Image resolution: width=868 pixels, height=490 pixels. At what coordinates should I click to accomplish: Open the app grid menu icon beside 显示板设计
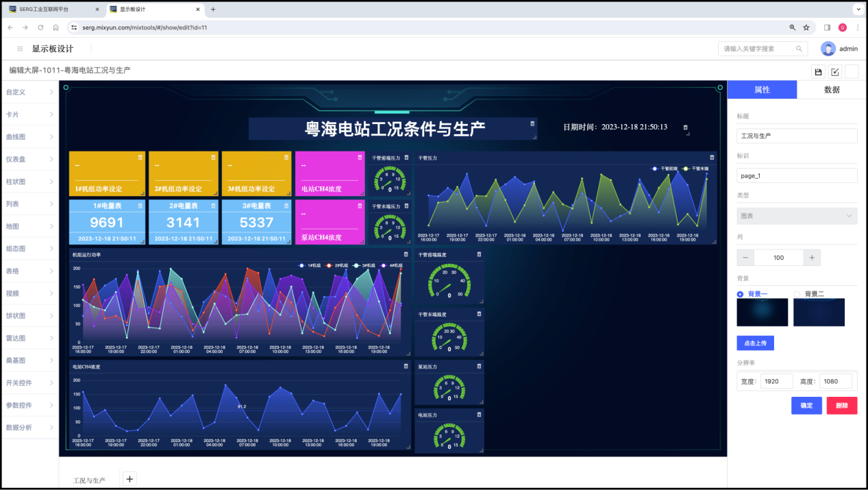(x=21, y=49)
